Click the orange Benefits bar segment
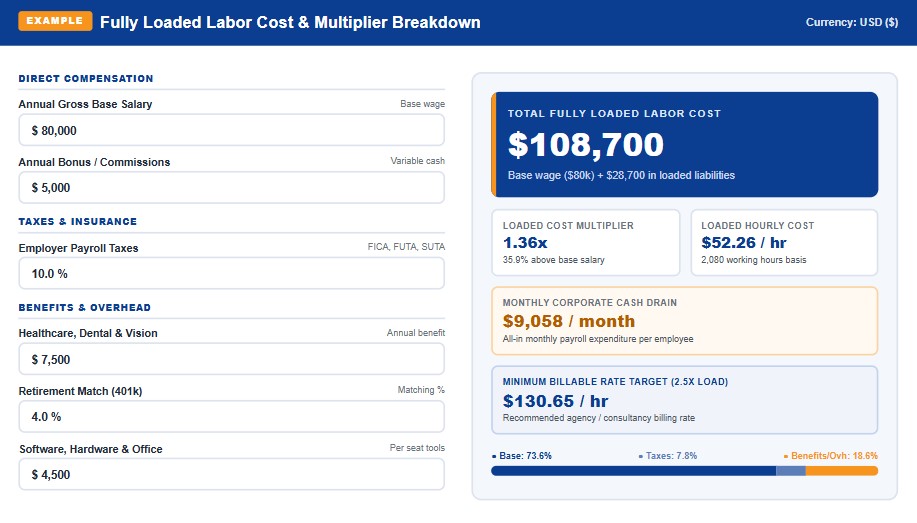Image resolution: width=917 pixels, height=523 pixels. [842, 471]
